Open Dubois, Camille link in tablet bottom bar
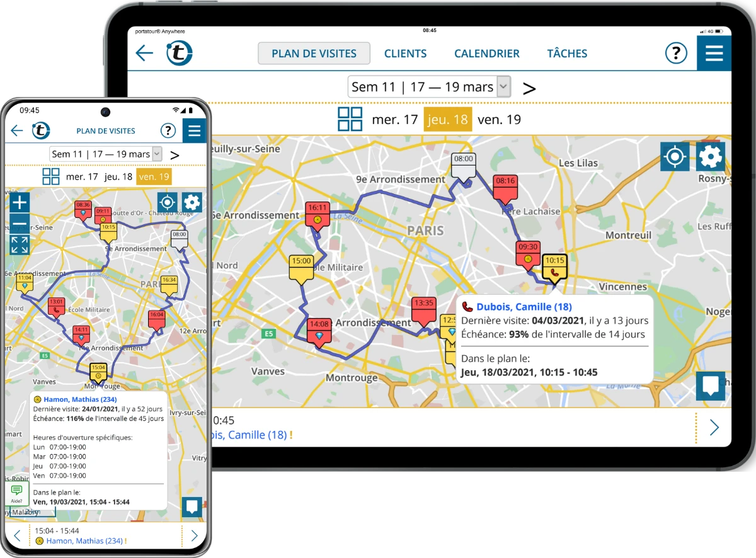Screen dimensions: 756x558 coord(249,435)
